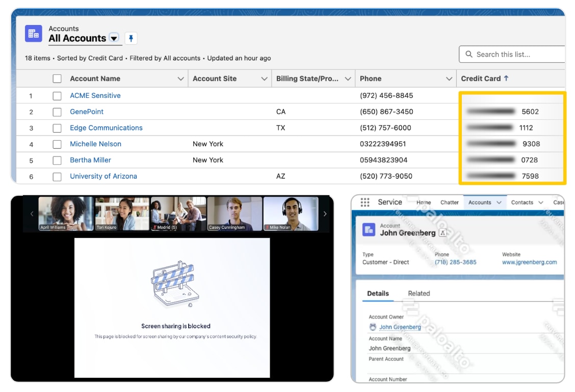Open the ACME Sensitive account
The width and height of the screenshot is (575, 392).
pyautogui.click(x=95, y=95)
